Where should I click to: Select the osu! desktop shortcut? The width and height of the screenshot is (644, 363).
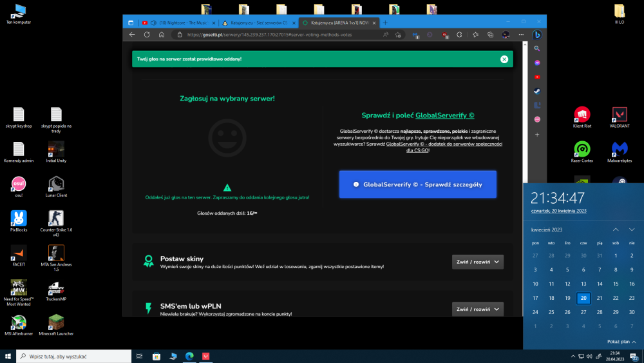point(19,187)
